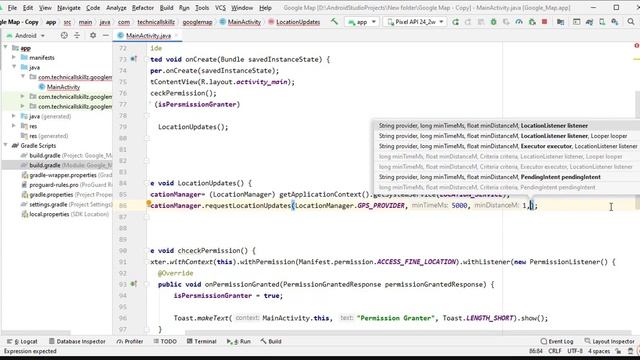This screenshot has height=360, width=640.
Task: Click the technicalskillz breadcrumb
Action: pyautogui.click(x=156, y=22)
